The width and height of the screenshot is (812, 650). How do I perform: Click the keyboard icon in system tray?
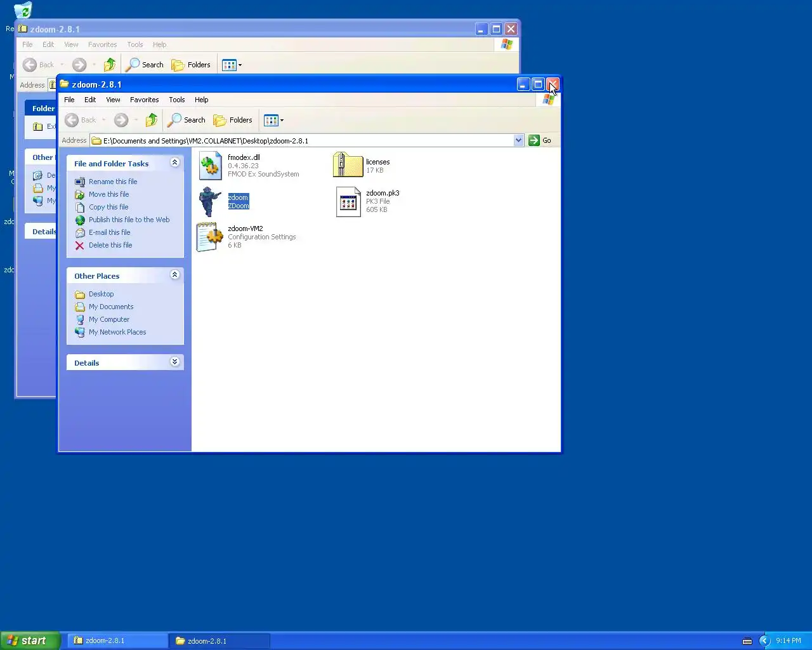click(x=747, y=640)
